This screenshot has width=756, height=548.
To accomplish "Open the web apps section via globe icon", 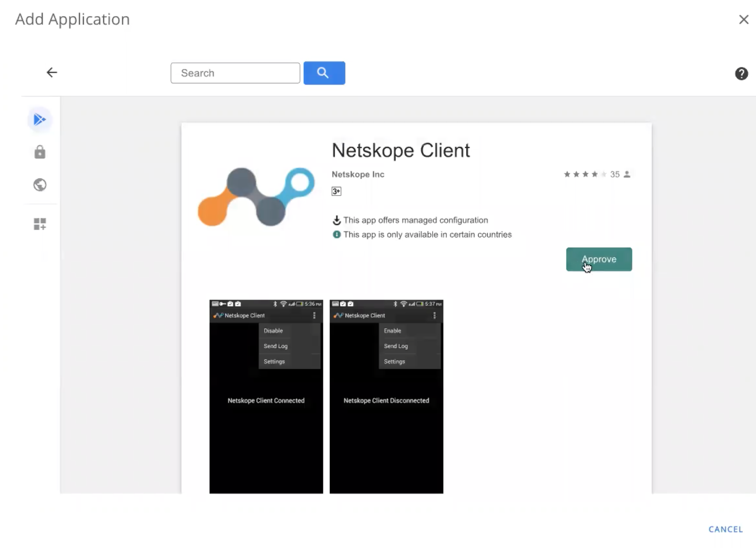I will 39,185.
